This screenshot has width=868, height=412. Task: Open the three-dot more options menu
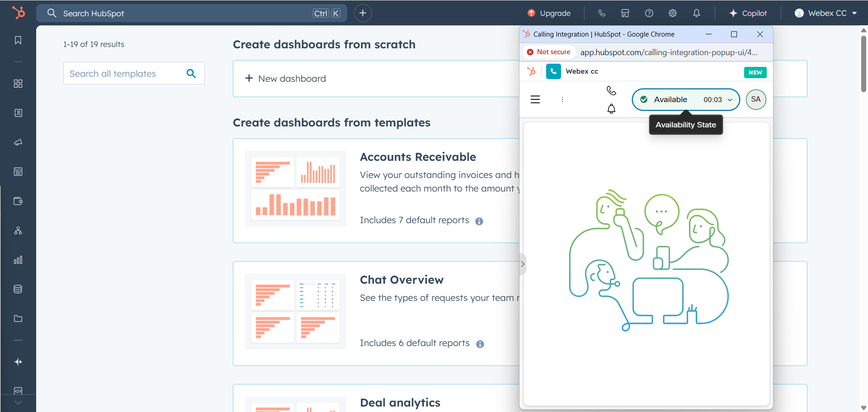(562, 99)
